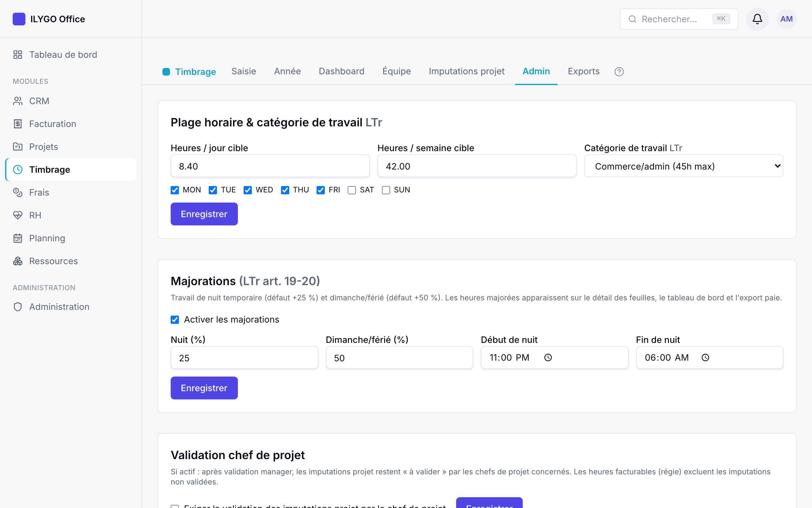Image resolution: width=812 pixels, height=508 pixels.
Task: Click the Planning calendar icon
Action: pyautogui.click(x=18, y=238)
